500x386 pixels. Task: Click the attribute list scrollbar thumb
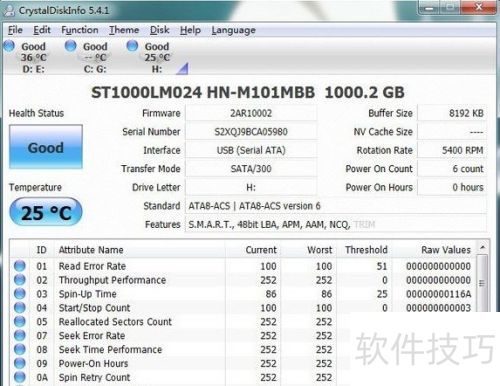[x=482, y=283]
